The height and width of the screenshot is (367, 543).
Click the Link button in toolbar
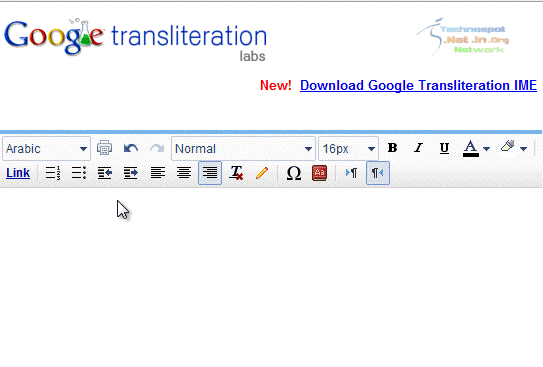pyautogui.click(x=18, y=172)
